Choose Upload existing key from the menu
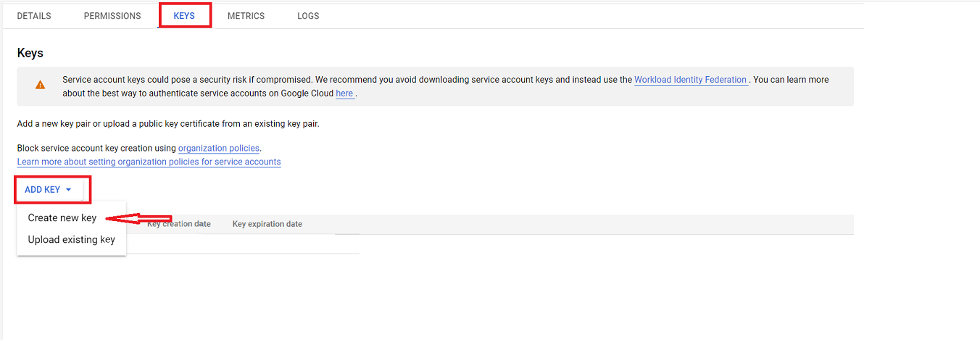 tap(72, 240)
